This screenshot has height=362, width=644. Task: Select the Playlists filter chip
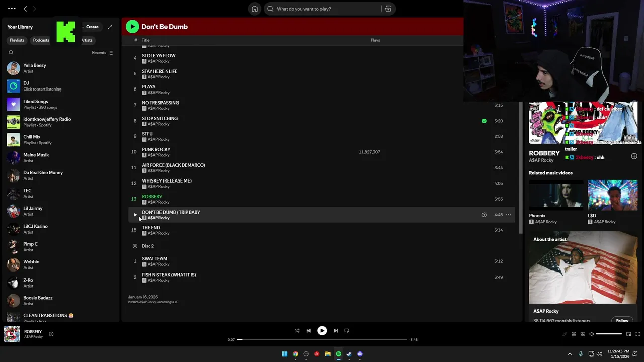coord(17,40)
